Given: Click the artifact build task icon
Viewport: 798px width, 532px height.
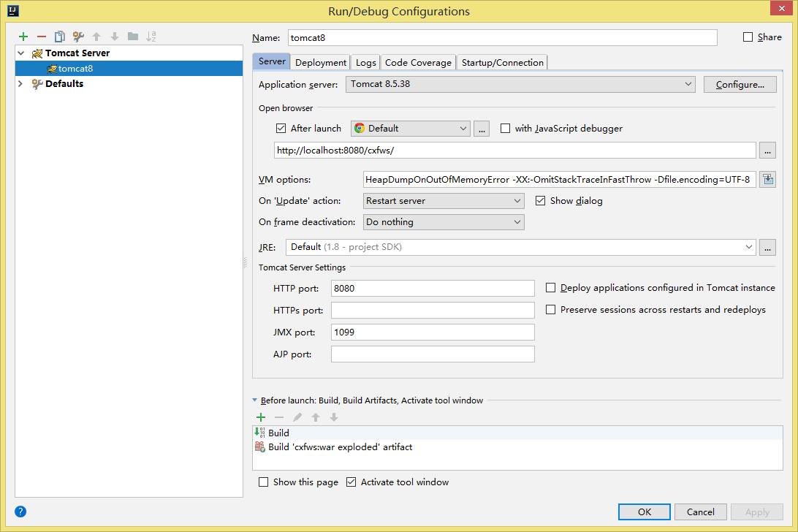Looking at the screenshot, I should click(x=259, y=447).
